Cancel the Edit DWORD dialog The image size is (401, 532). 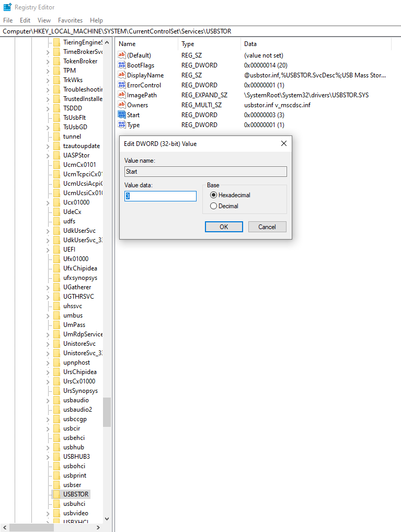267,227
